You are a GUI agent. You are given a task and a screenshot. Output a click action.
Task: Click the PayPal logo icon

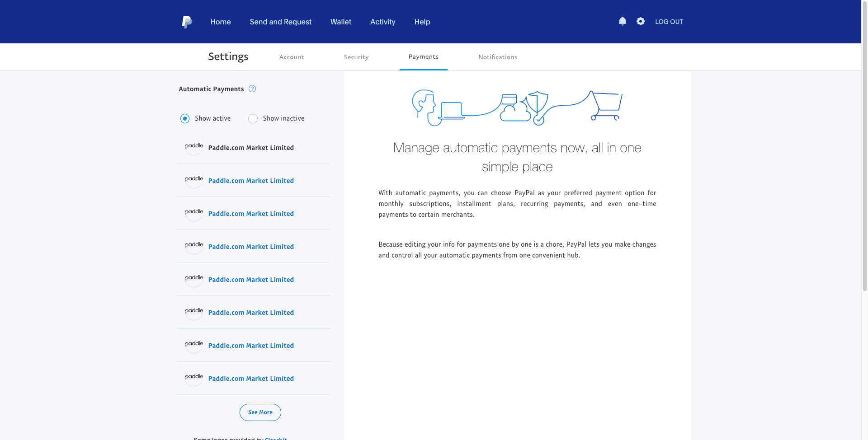187,22
